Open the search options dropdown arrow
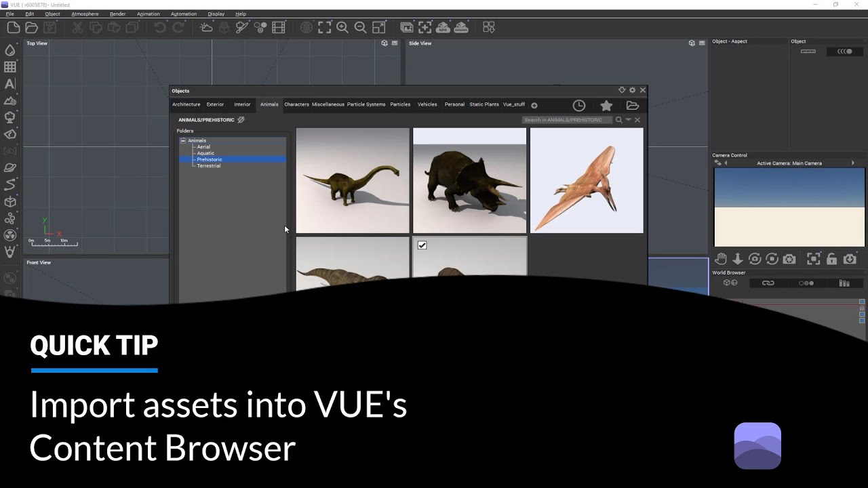 (628, 120)
